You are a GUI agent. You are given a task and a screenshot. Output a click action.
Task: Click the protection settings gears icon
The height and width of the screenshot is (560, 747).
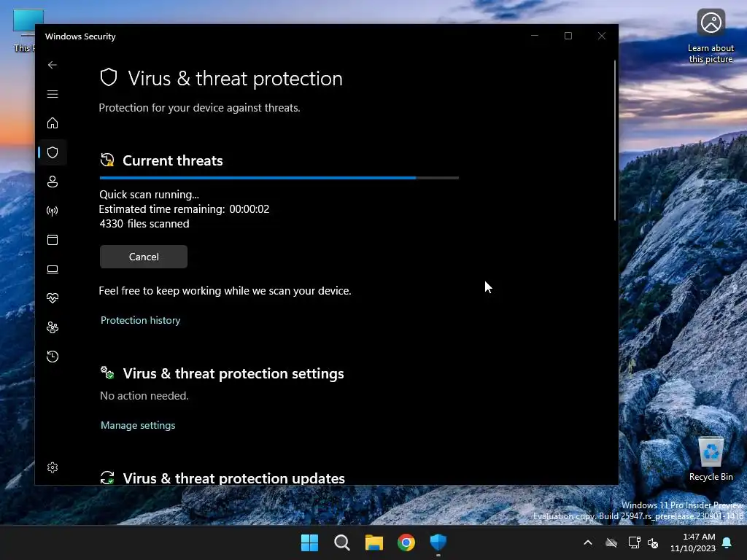tap(107, 373)
